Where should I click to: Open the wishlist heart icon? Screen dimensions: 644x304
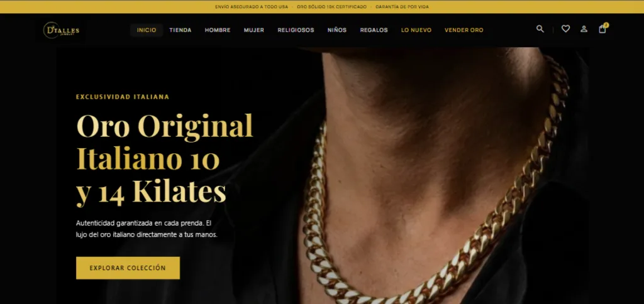[x=565, y=29]
